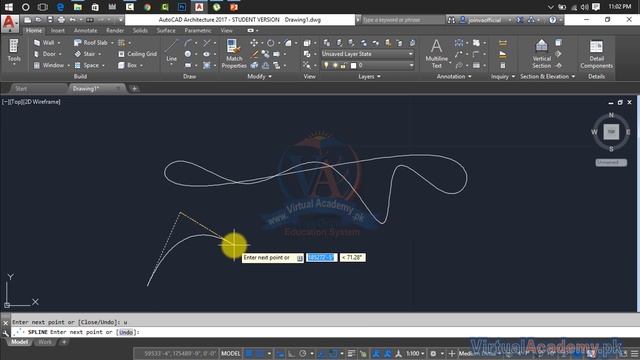Image resolution: width=640 pixels, height=360 pixels.
Task: Open the annotation scale 1:100 dropdown
Action: [416, 353]
